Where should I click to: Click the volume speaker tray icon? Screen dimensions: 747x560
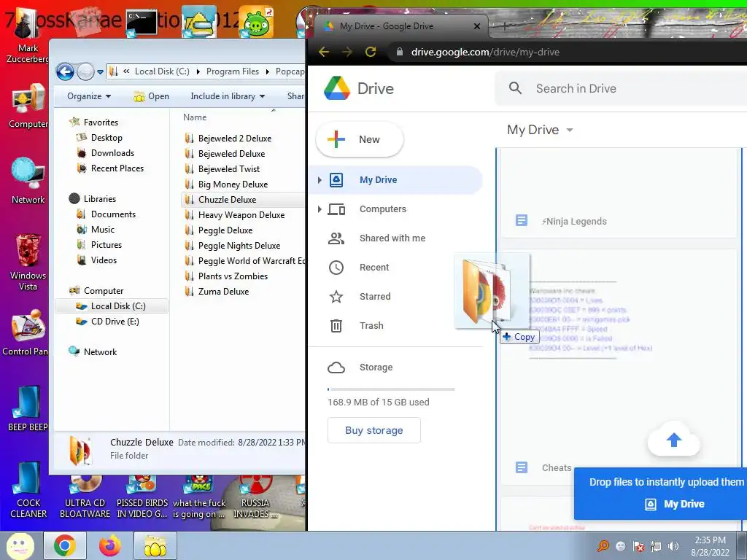point(673,546)
